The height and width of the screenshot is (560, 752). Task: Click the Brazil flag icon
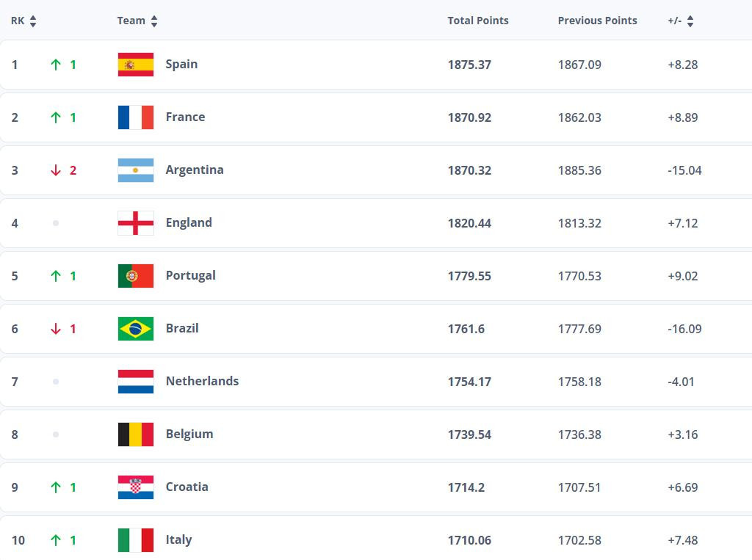click(135, 328)
